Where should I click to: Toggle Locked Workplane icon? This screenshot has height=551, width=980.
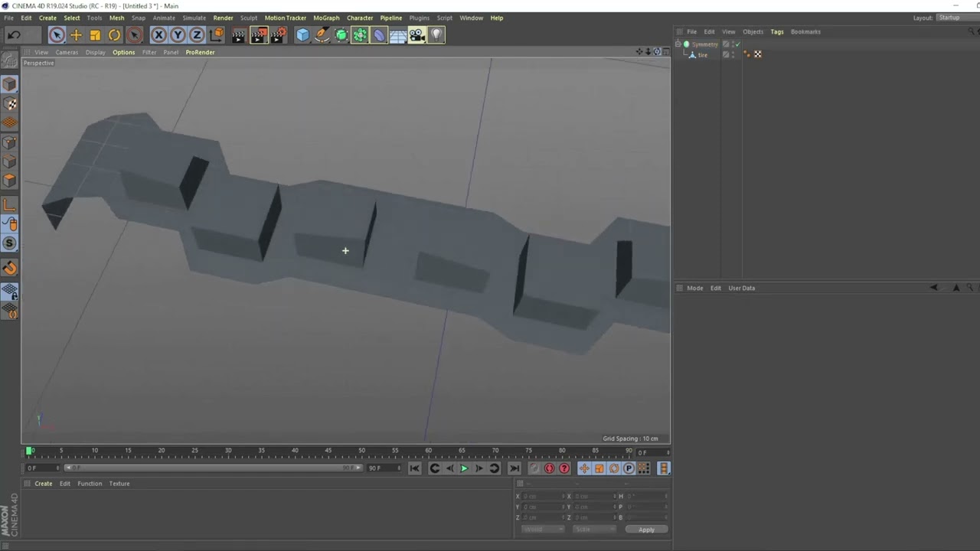tap(10, 292)
